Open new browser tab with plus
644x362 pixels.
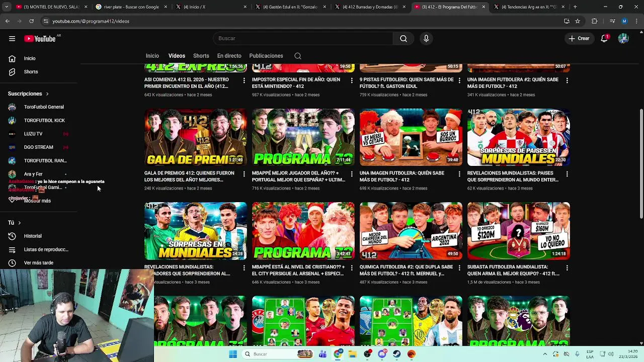coord(575,7)
